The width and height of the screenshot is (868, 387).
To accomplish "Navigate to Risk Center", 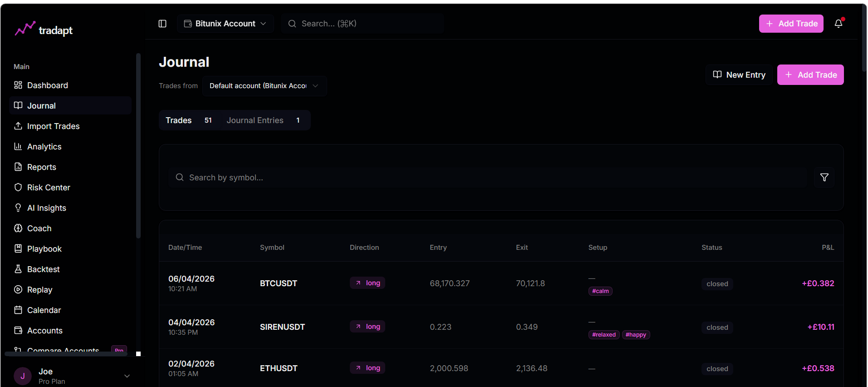I will click(70, 187).
